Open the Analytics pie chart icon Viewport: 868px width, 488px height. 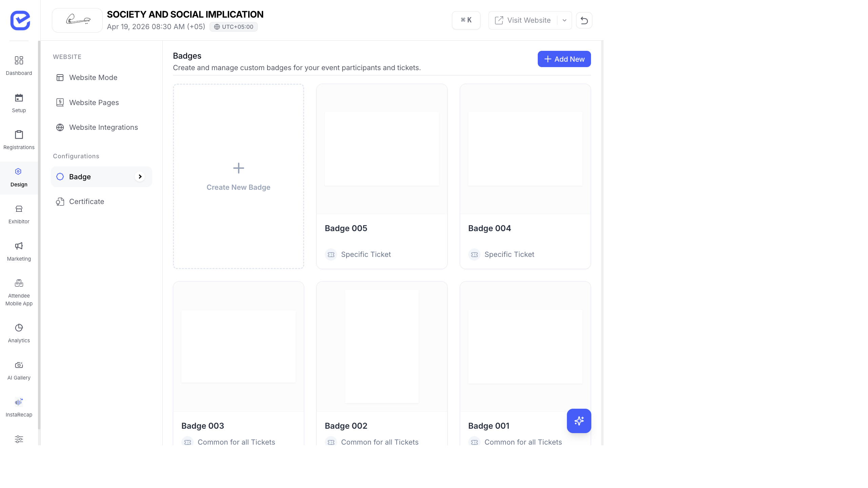pos(19,328)
